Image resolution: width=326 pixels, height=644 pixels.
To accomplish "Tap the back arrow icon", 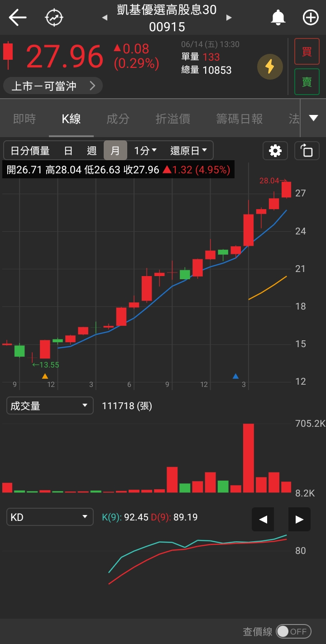I will 18,18.
